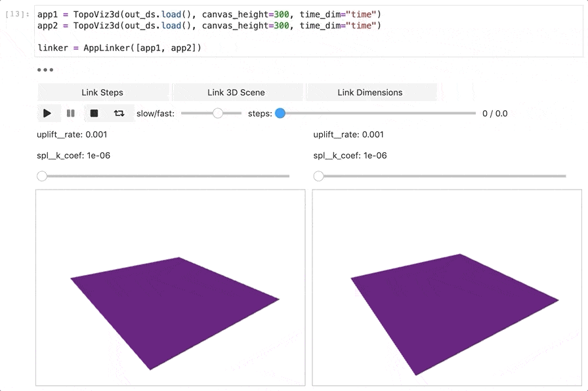Click into the code cell editor
The width and height of the screenshot is (588, 391).
[308, 31]
